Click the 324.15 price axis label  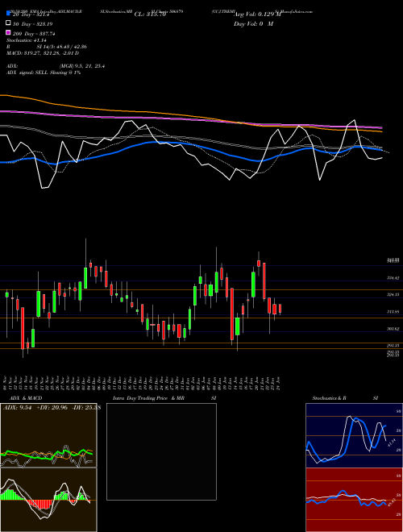pos(393,295)
